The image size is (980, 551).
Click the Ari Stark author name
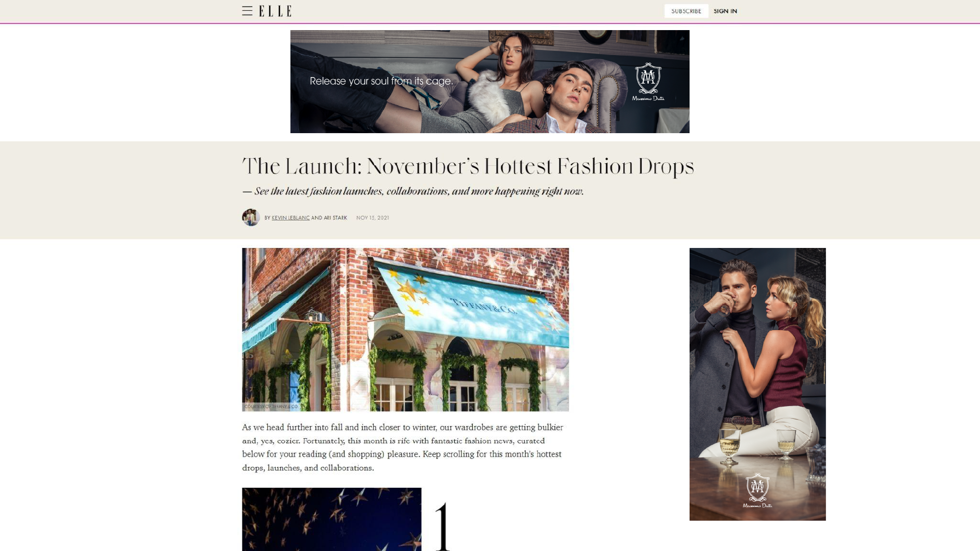click(x=335, y=218)
